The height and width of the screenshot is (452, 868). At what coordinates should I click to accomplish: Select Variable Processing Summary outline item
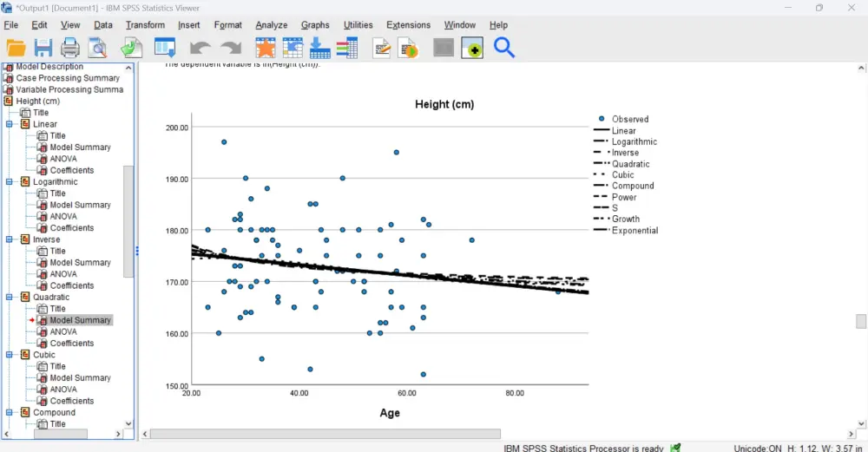(69, 89)
